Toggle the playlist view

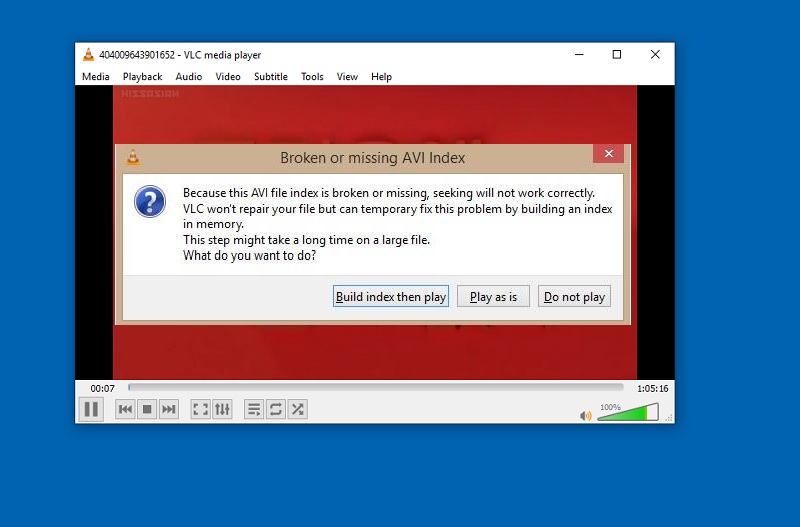[254, 409]
